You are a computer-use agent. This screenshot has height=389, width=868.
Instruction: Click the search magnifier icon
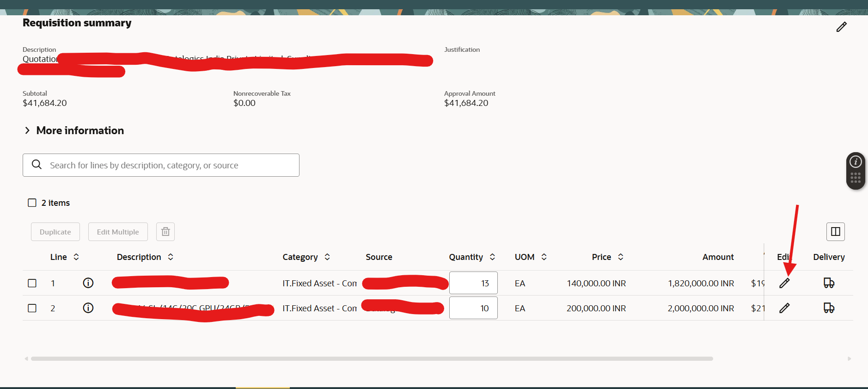point(37,165)
